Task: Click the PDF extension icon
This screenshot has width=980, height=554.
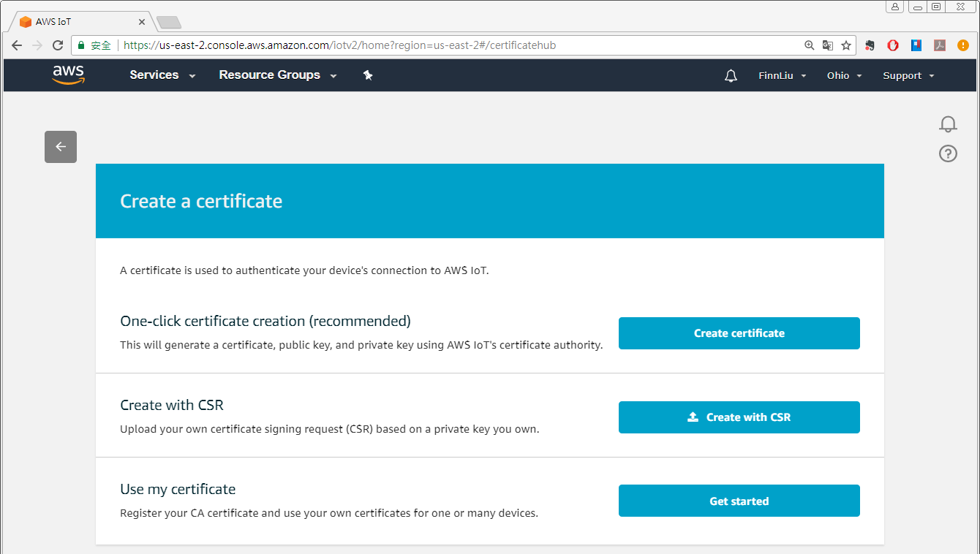Action: pyautogui.click(x=940, y=45)
